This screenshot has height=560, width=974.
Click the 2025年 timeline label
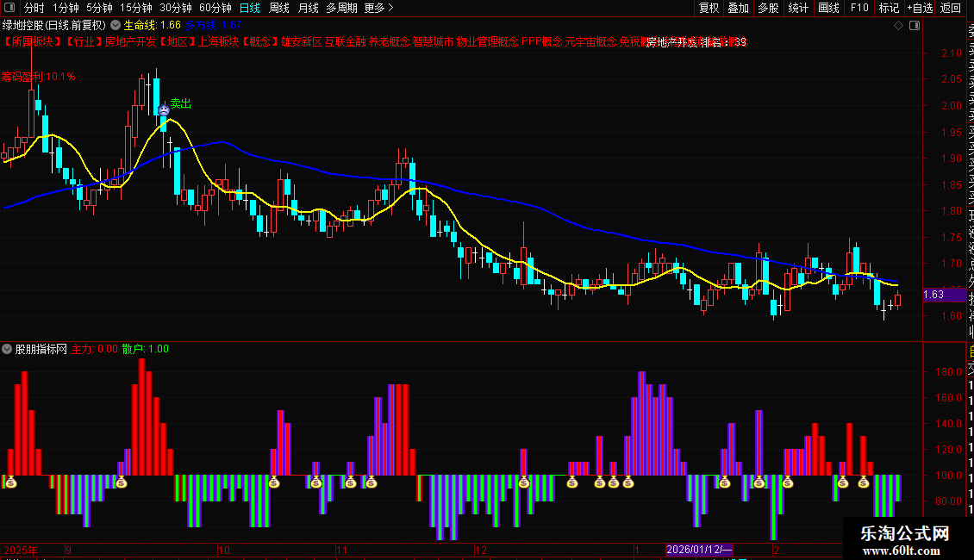21,550
